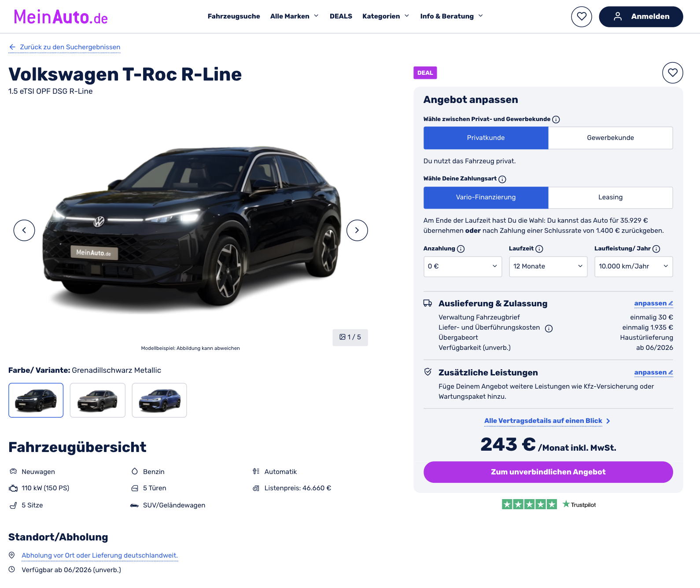Open info icon next to Laufzeit
Screen dimensions: 700x588
pos(539,249)
